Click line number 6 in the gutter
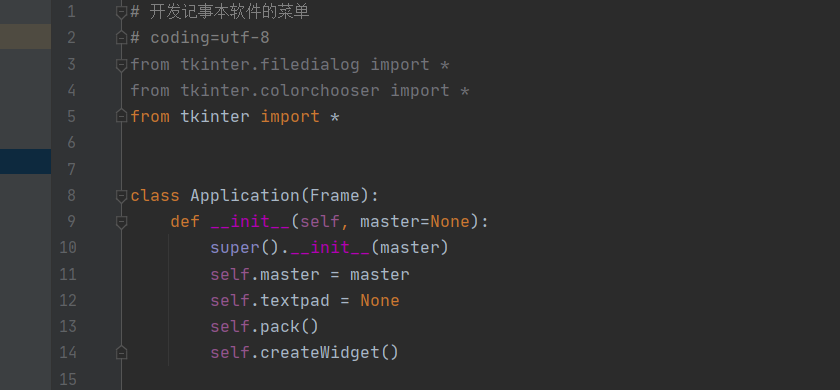Viewport: 840px width, 390px height. (x=71, y=143)
